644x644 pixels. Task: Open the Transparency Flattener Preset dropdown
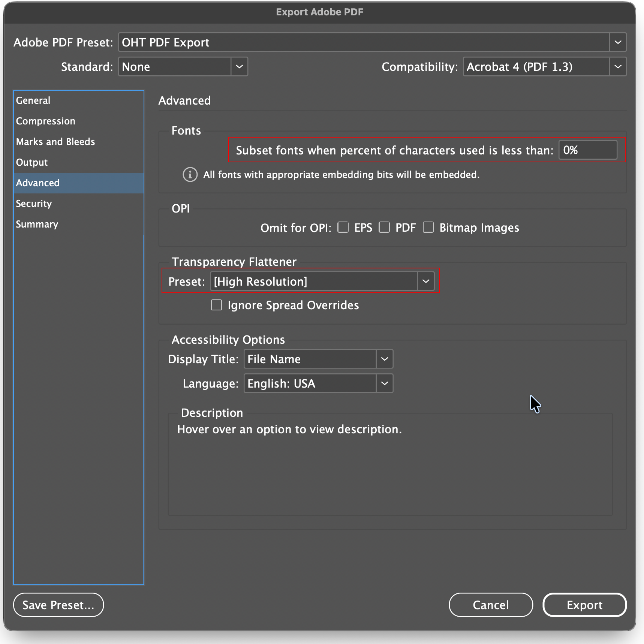[426, 282]
